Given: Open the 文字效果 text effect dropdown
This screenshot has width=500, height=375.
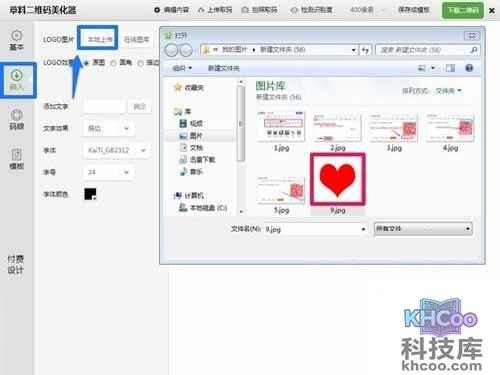Looking at the screenshot, I should tap(108, 128).
